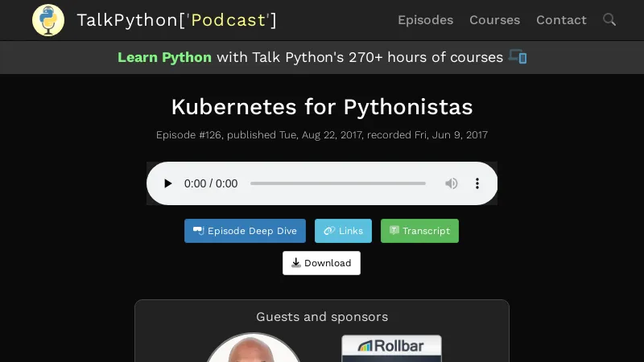Mute the audio player volume

(x=452, y=183)
